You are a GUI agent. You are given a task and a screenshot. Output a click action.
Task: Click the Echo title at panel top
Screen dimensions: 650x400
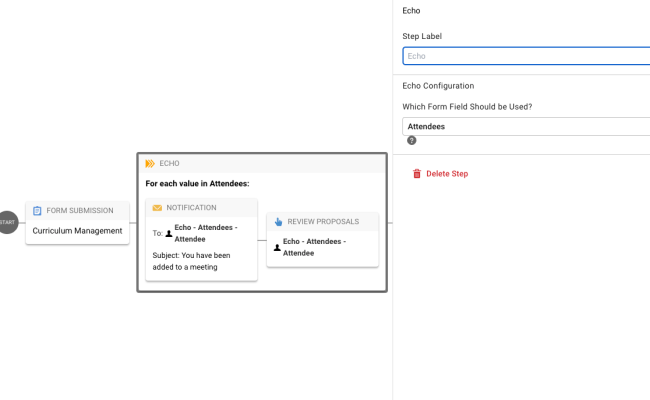(x=411, y=11)
